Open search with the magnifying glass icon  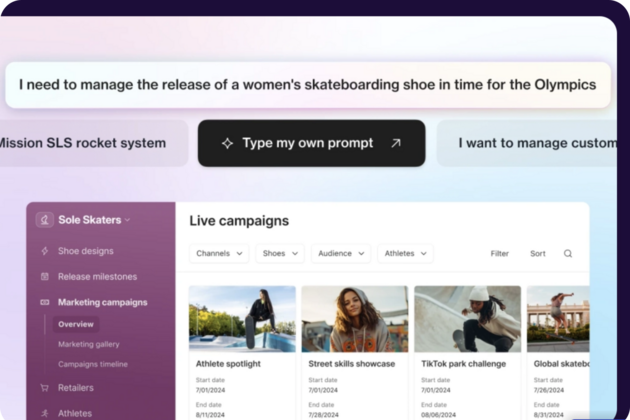point(568,254)
